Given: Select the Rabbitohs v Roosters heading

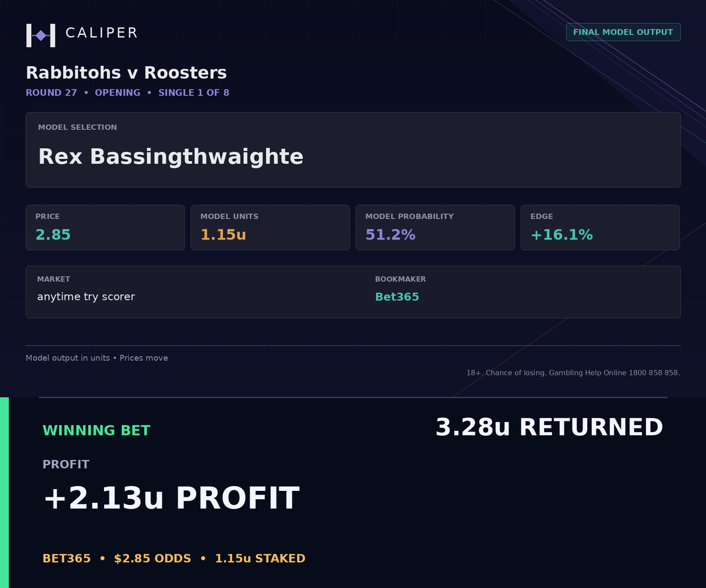Looking at the screenshot, I should pyautogui.click(x=126, y=73).
